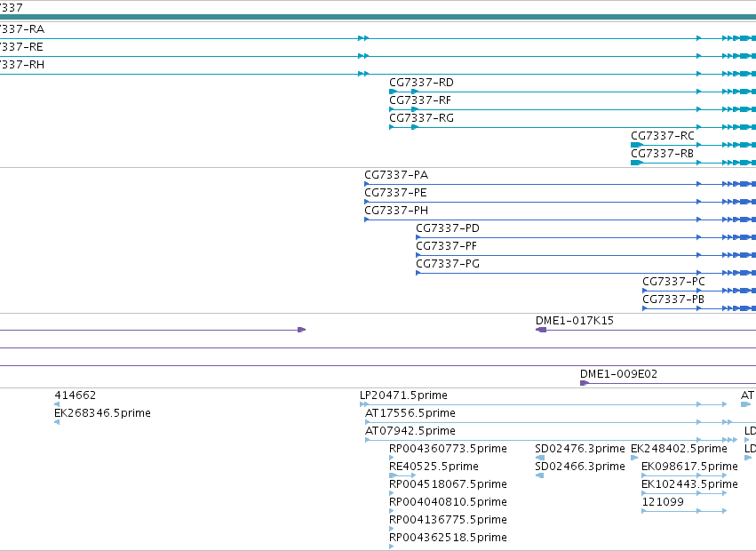Select the SD02476.3prime EST label

(x=580, y=449)
